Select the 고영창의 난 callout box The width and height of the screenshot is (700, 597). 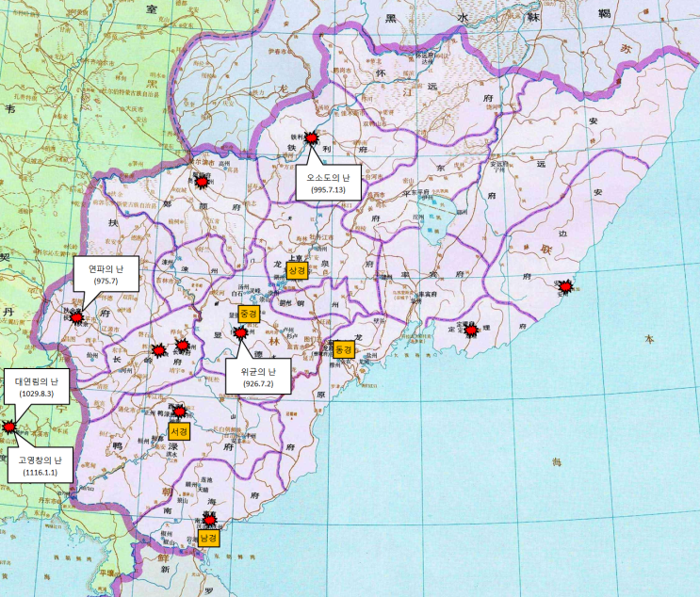pos(41,465)
